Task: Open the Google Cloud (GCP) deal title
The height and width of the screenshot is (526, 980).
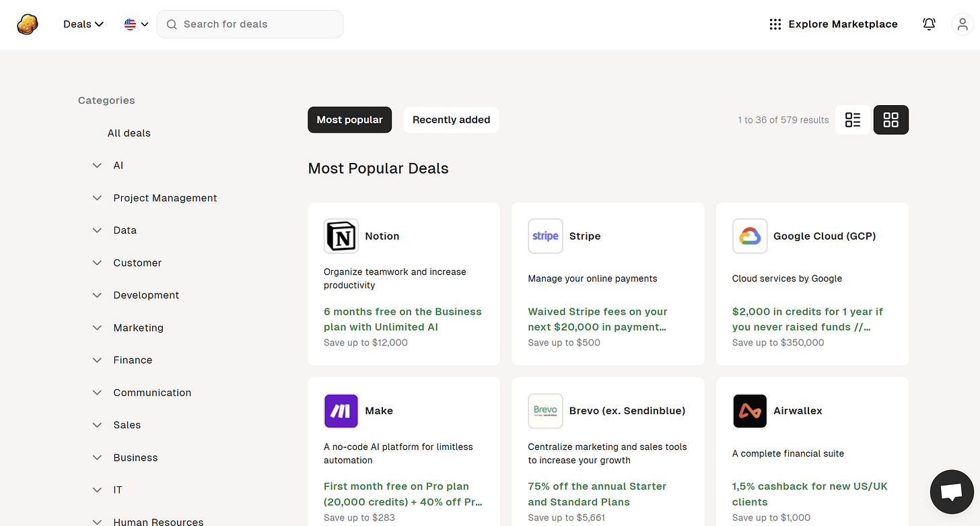Action: coord(825,236)
